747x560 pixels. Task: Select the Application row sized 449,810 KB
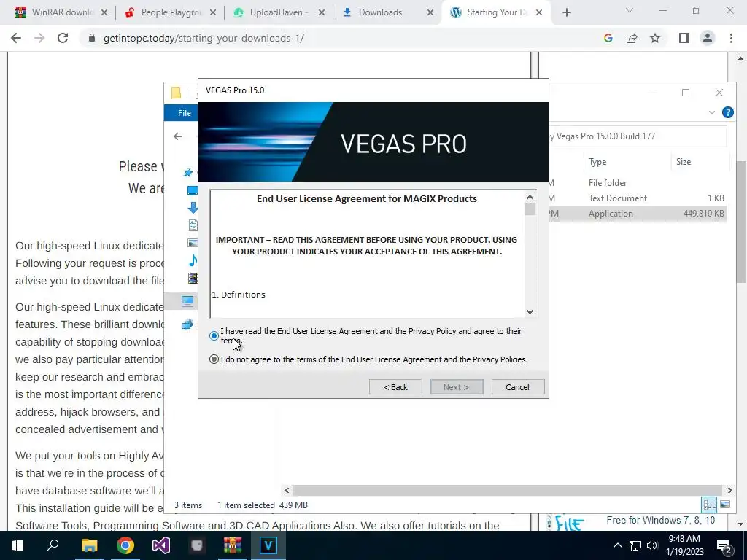tap(638, 214)
